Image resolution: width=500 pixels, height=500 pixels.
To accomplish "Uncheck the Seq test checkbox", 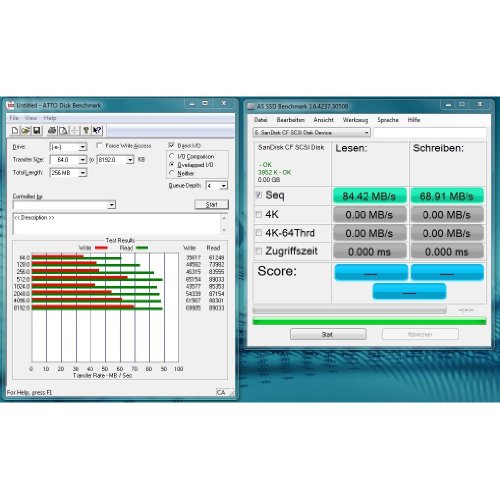I will click(259, 195).
